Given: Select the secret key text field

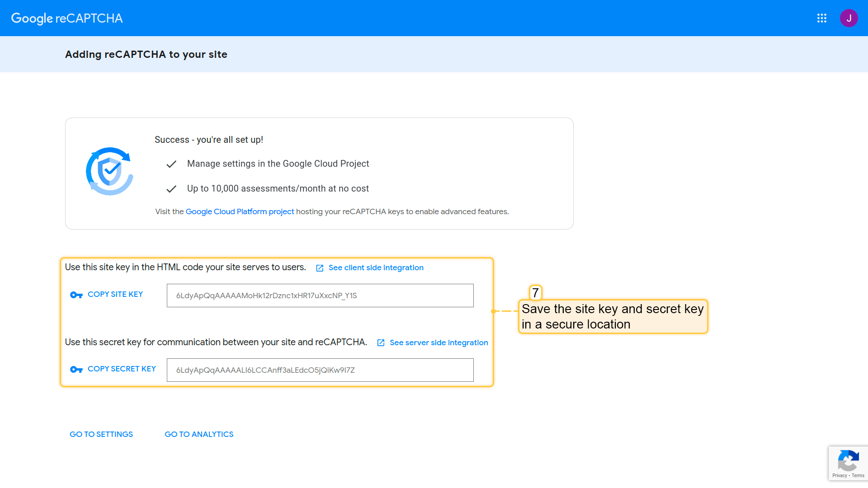Looking at the screenshot, I should pos(320,370).
